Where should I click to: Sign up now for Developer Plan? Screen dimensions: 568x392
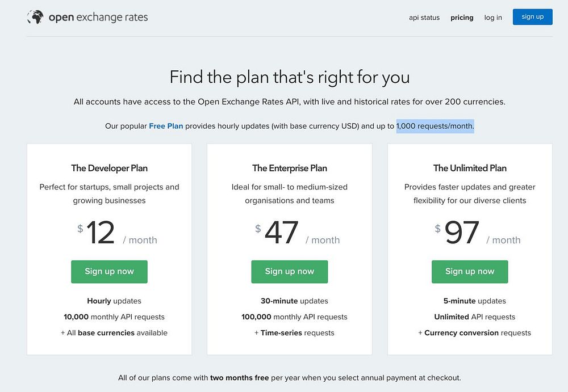[x=109, y=272]
